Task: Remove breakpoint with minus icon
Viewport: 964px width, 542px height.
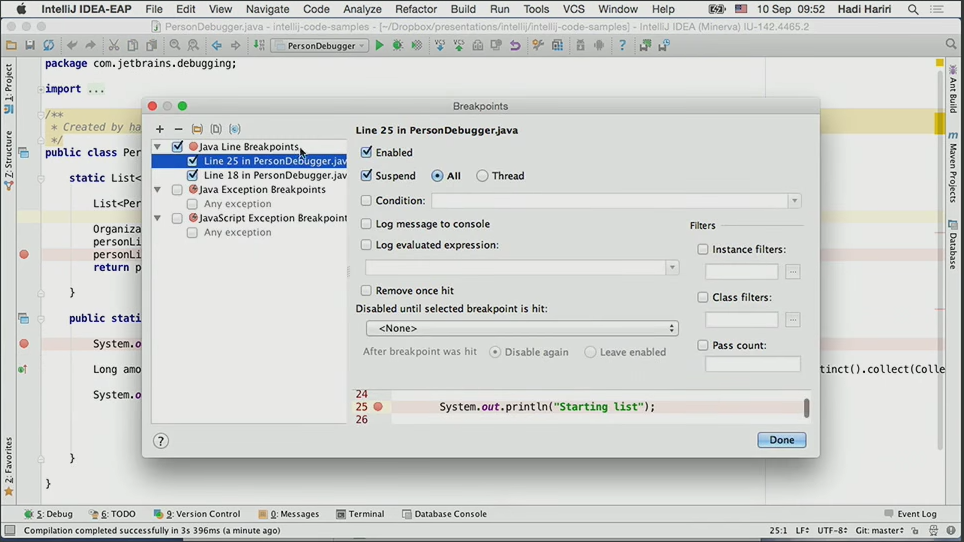Action: (178, 129)
